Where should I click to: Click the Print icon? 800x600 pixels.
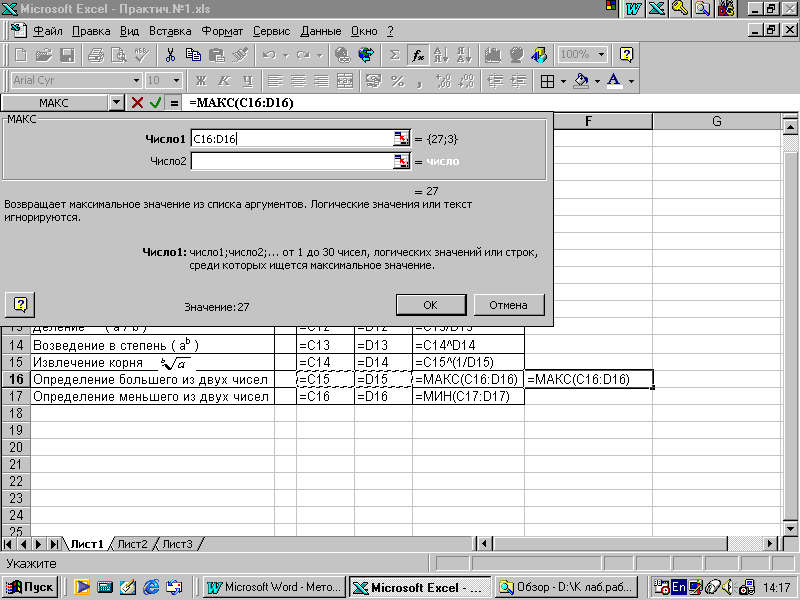tap(95, 55)
